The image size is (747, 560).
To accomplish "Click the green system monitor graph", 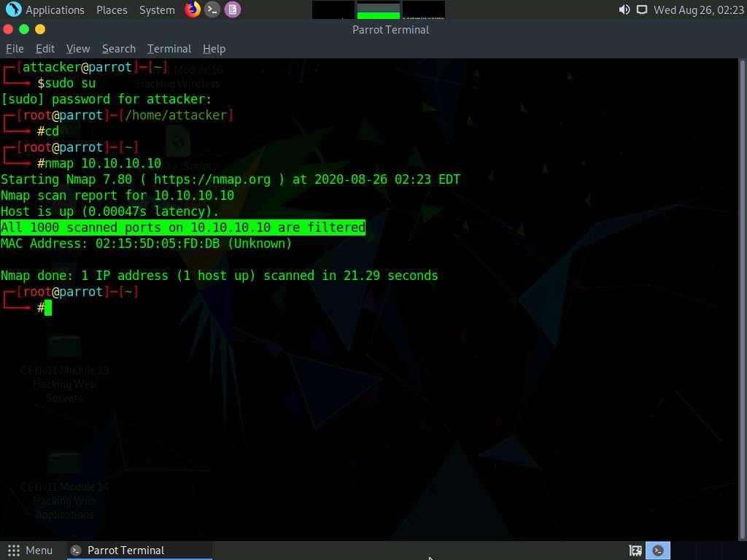I will [x=379, y=9].
